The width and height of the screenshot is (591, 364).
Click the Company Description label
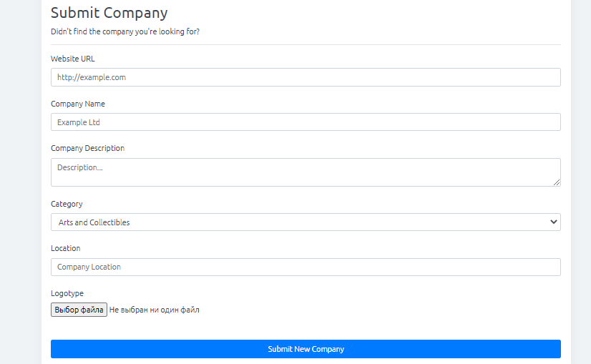(x=87, y=149)
